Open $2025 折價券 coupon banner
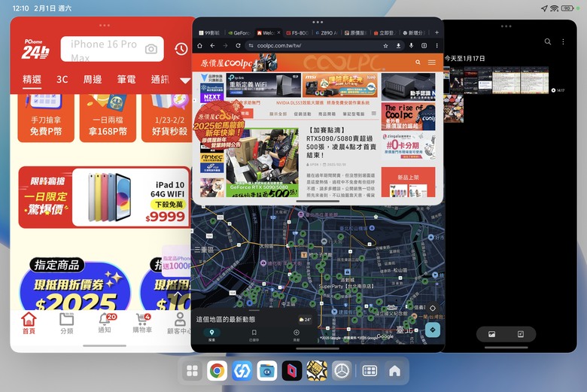The width and height of the screenshot is (587, 392). pos(75,284)
